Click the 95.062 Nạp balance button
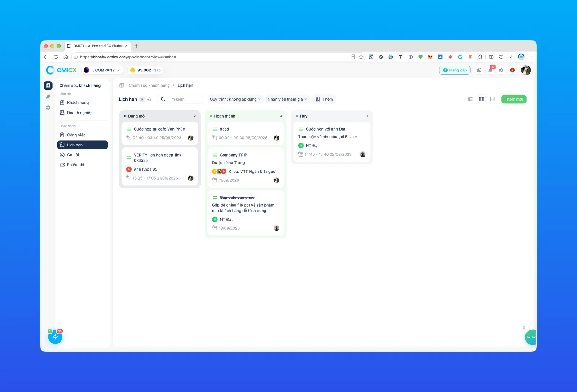577x392 pixels. pyautogui.click(x=145, y=70)
